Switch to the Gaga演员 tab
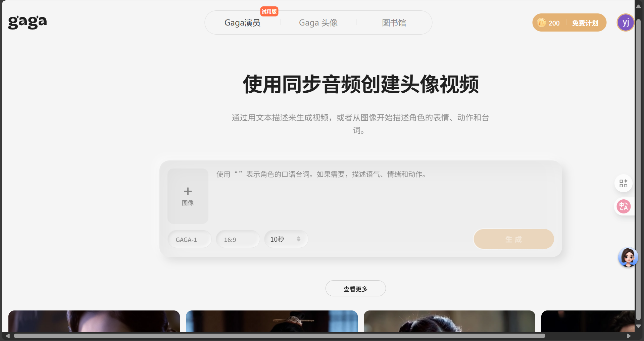The image size is (644, 341). pyautogui.click(x=242, y=23)
